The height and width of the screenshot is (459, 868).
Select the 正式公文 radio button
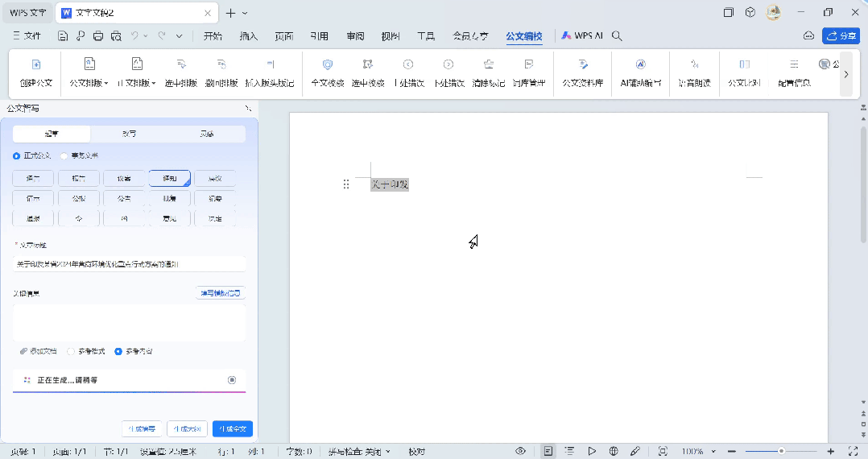[x=17, y=156]
